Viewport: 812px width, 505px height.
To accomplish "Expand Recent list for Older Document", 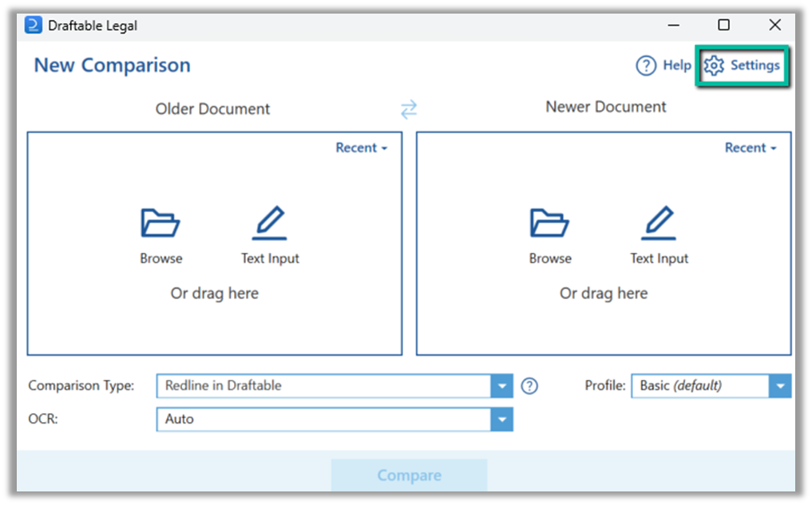I will click(362, 148).
